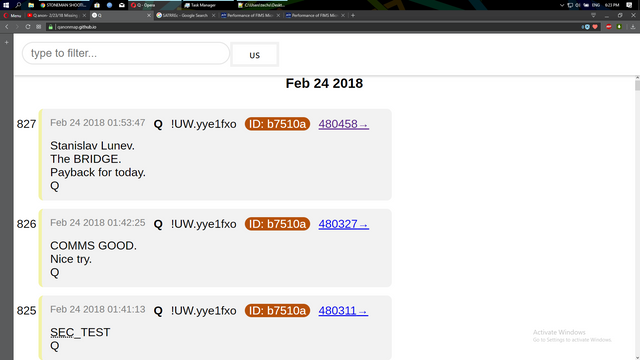Reload the current page

tap(28, 27)
